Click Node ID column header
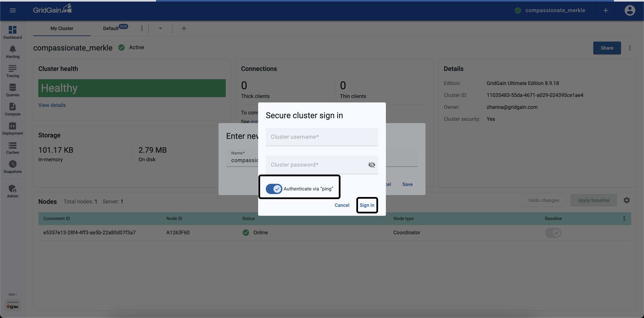Screen dimensions: 644x318 pyautogui.click(x=174, y=219)
